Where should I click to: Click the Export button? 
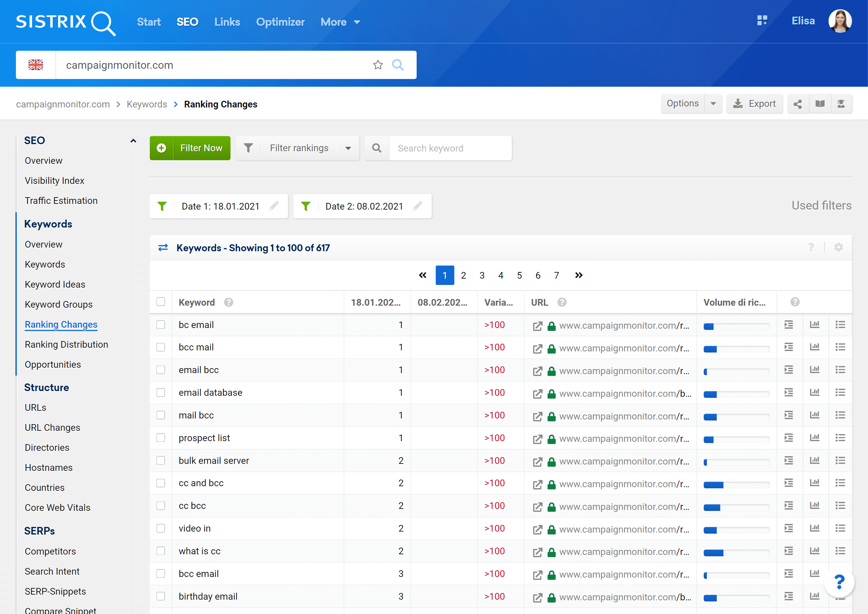click(754, 104)
